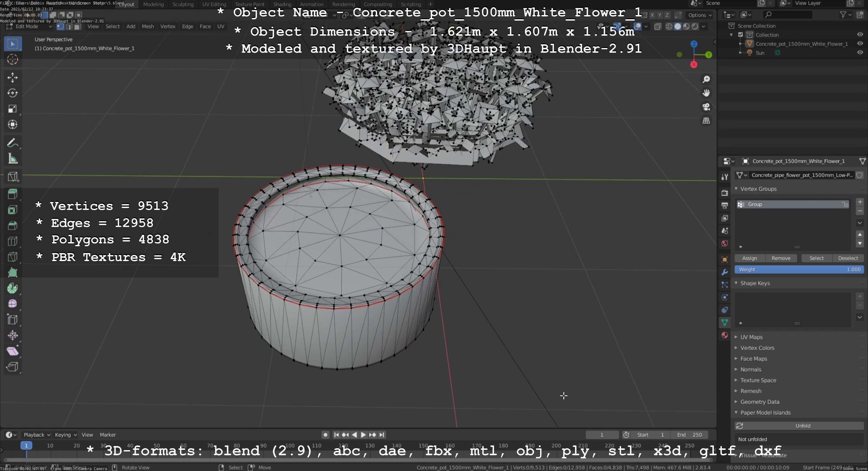
Task: Pick the Bevel tool
Action: pyautogui.click(x=12, y=225)
